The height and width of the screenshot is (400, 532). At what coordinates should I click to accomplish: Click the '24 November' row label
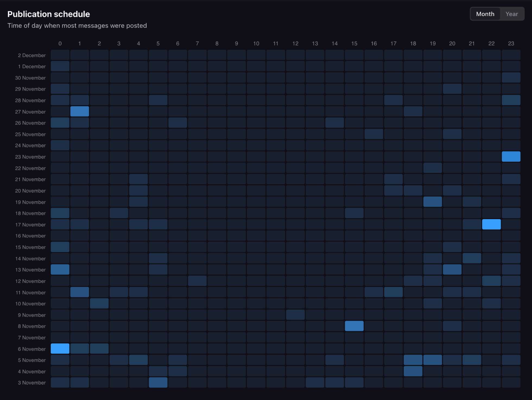click(30, 145)
